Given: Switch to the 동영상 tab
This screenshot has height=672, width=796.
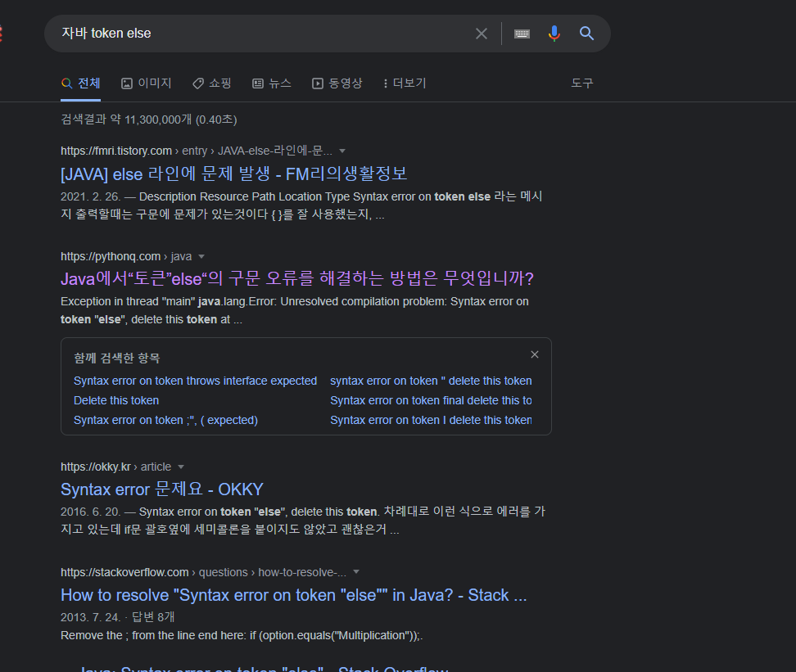Looking at the screenshot, I should tap(337, 83).
